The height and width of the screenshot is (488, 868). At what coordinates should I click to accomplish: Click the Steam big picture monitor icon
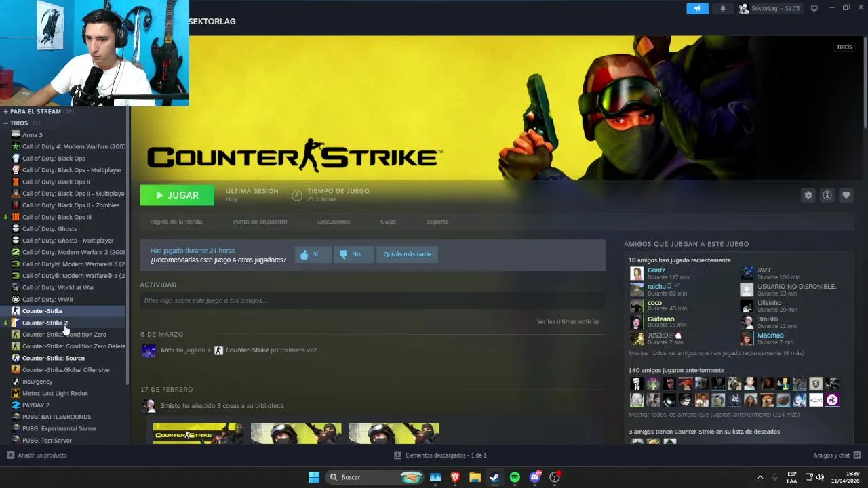[x=814, y=8]
